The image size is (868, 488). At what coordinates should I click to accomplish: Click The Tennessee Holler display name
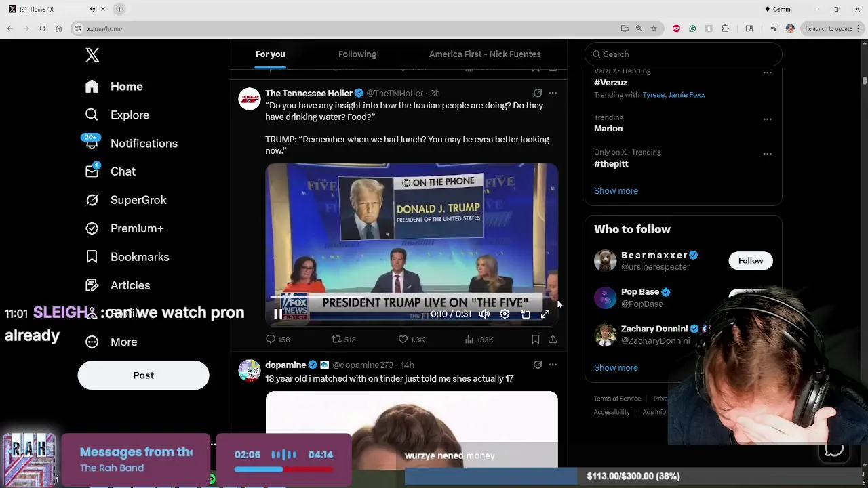point(309,94)
